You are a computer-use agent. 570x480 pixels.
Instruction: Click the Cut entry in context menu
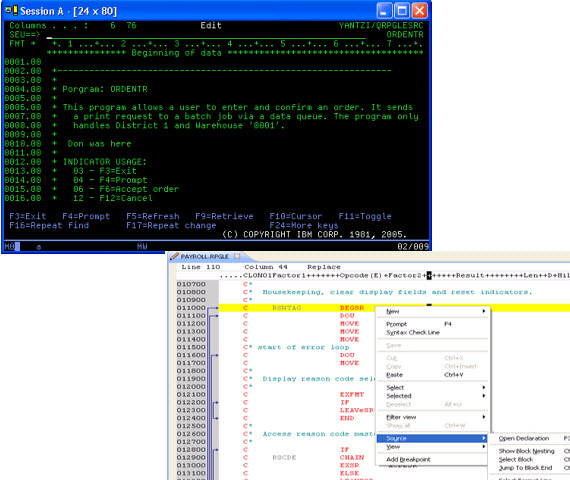[433, 358]
